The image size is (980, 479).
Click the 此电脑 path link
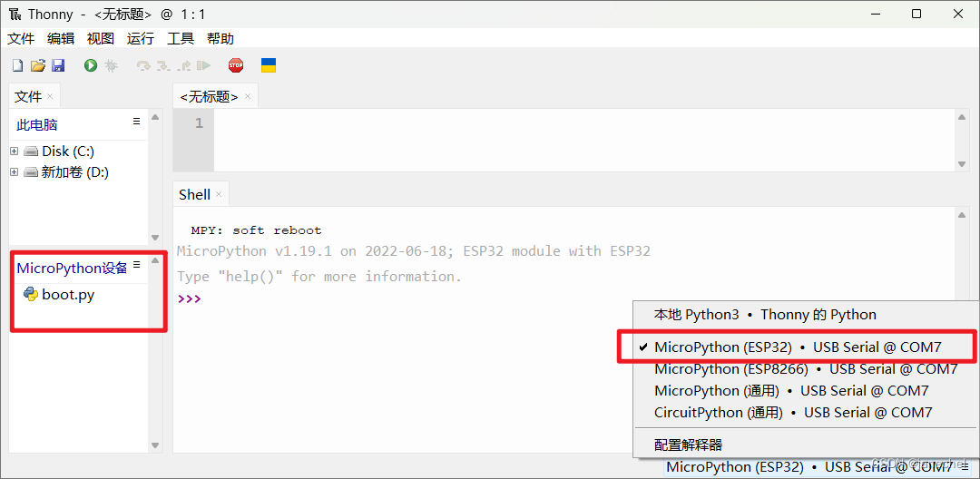(37, 125)
